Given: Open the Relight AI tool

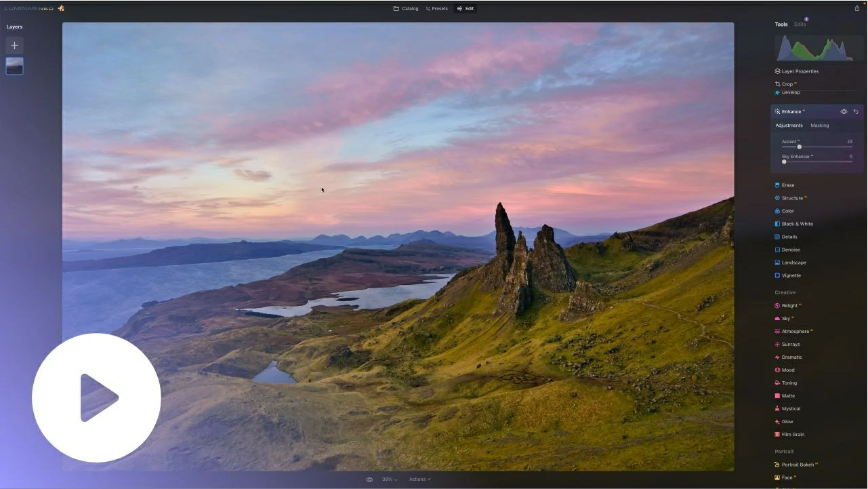Looking at the screenshot, I should pyautogui.click(x=788, y=306).
